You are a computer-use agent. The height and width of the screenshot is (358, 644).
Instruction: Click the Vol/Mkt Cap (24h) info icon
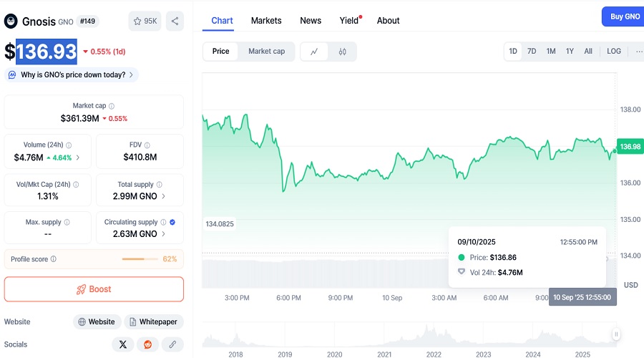click(76, 185)
